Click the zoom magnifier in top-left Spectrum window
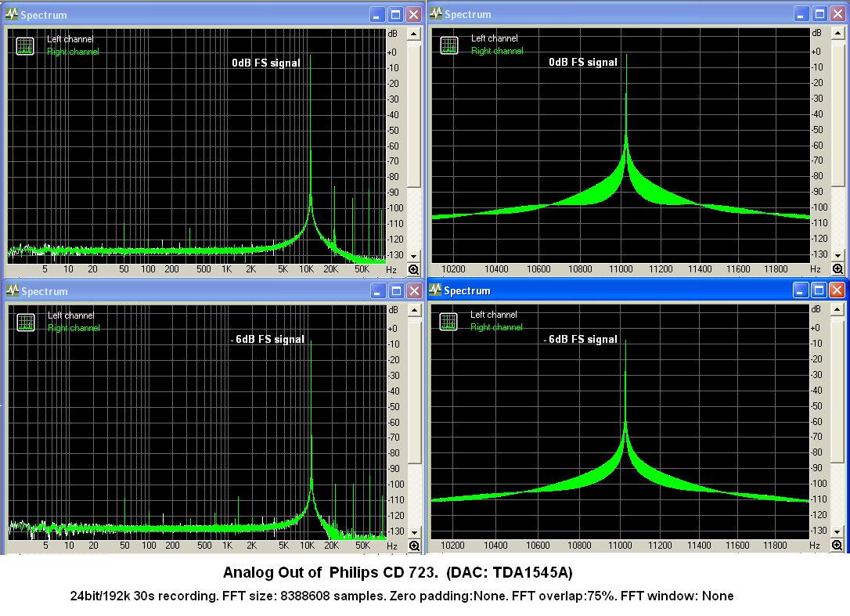This screenshot has width=850, height=616. pos(413,269)
